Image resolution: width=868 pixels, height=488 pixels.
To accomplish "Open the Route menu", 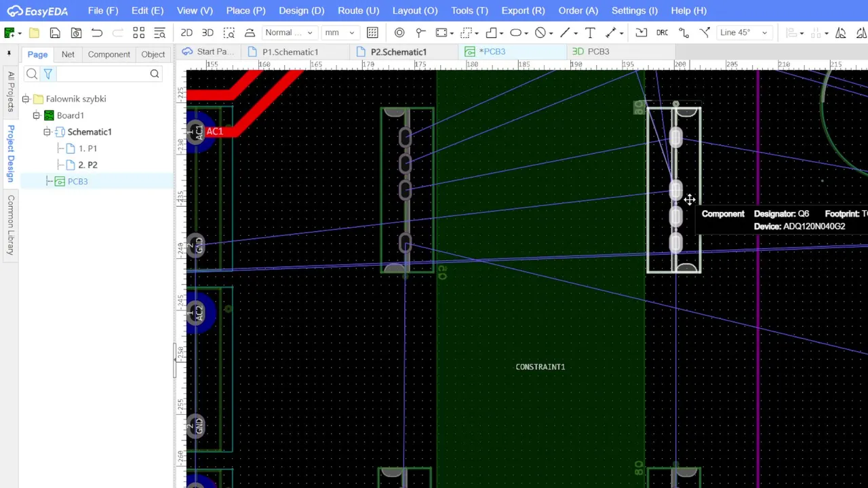I will (x=358, y=10).
